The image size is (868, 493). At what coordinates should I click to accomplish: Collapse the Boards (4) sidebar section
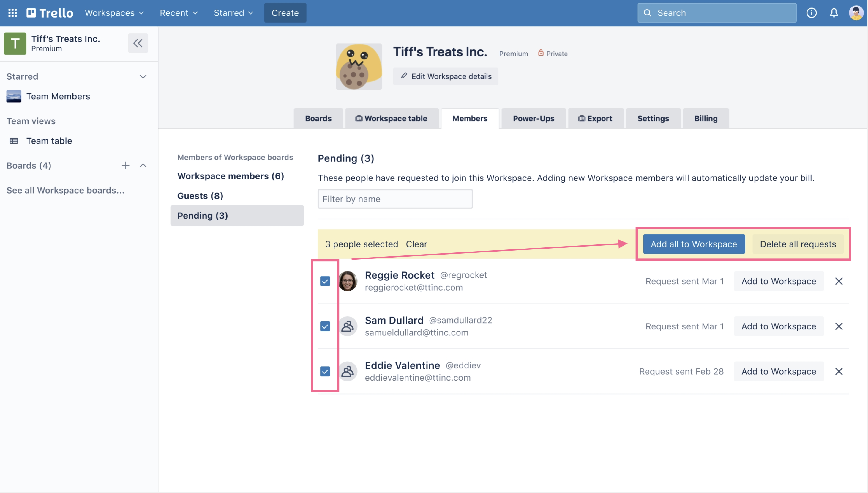[143, 166]
